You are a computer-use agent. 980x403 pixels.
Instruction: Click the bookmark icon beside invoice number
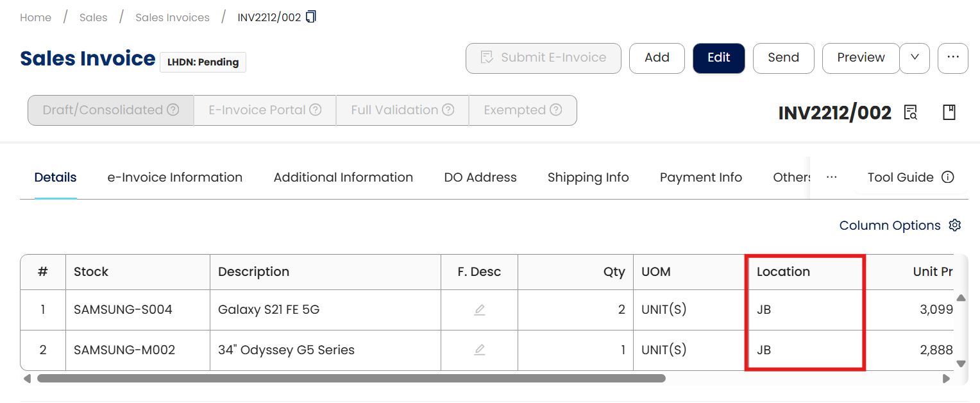[x=949, y=112]
